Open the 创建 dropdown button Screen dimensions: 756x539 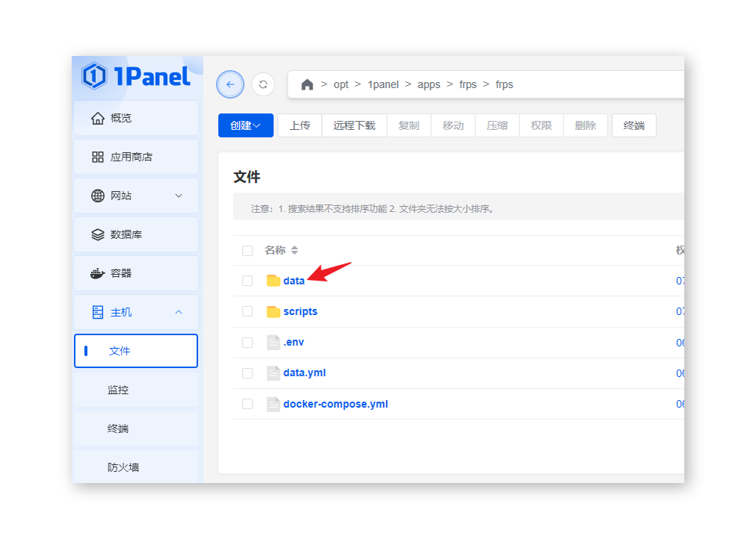pyautogui.click(x=246, y=125)
